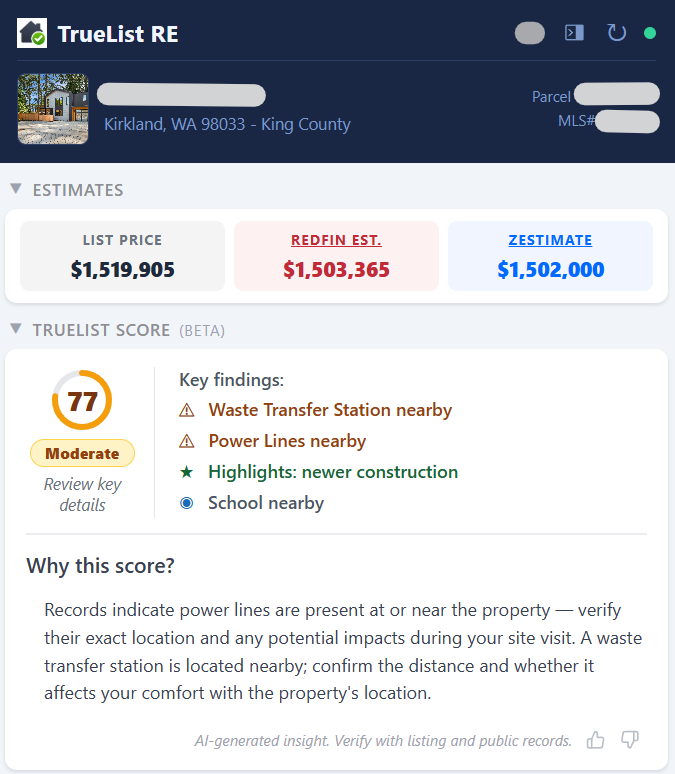Open the side panel icon in header
The width and height of the screenshot is (675, 774).
pyautogui.click(x=574, y=33)
